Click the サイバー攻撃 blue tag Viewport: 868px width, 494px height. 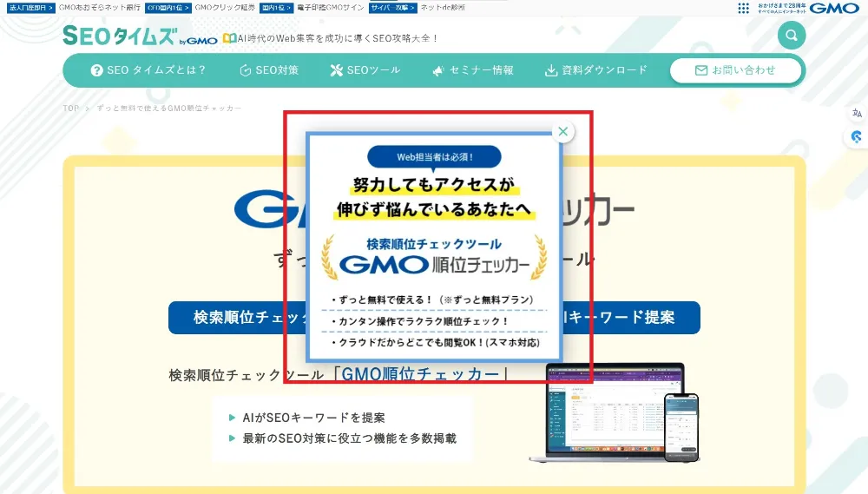click(x=392, y=8)
